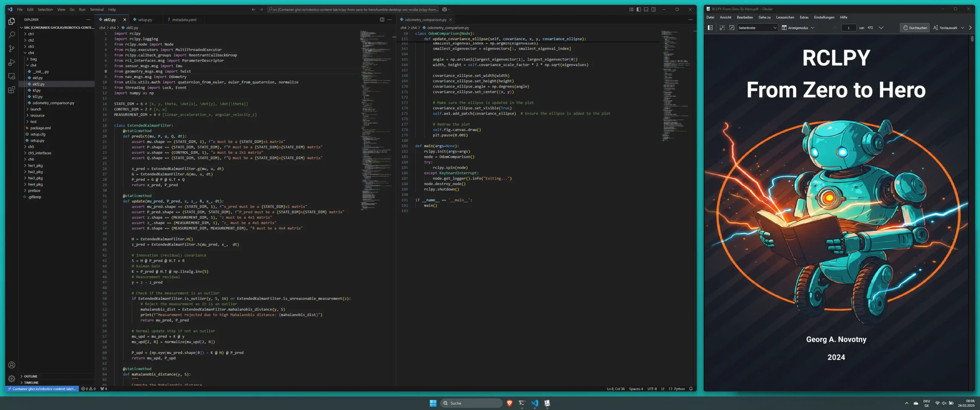Open more actions for odometry_comparison.py editor group
Viewport: 980px width, 410px height.
pyautogui.click(x=690, y=20)
